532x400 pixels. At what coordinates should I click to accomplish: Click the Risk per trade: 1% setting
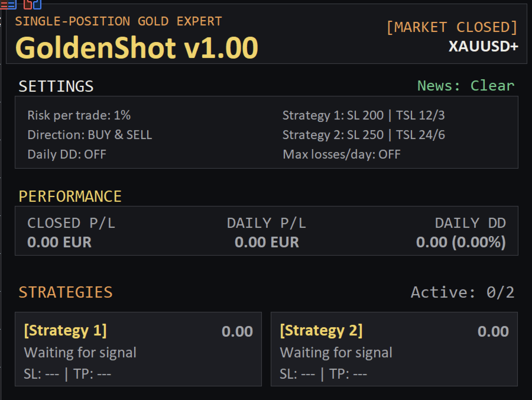[79, 115]
